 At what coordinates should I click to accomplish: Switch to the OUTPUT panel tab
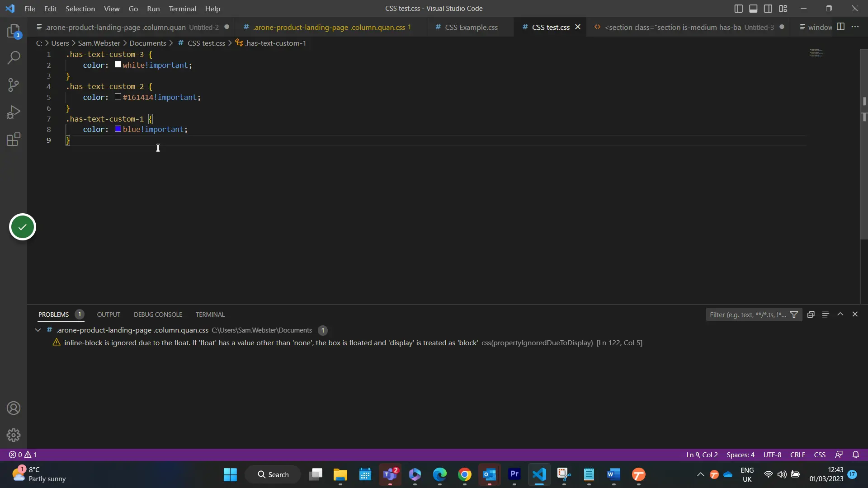(x=108, y=314)
